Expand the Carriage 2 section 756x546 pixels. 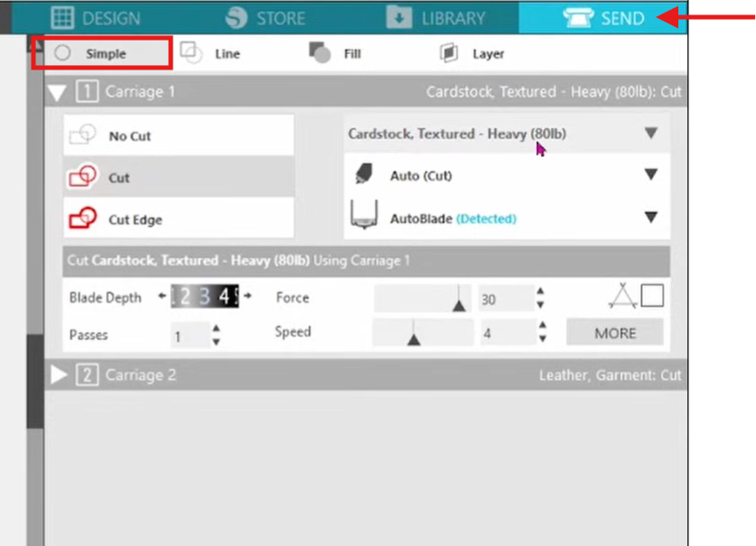point(59,375)
